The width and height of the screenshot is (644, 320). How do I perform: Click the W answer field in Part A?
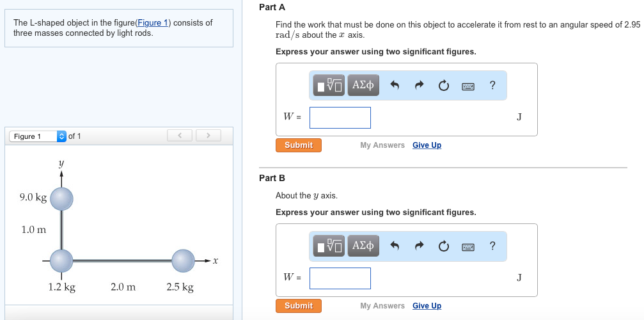340,117
